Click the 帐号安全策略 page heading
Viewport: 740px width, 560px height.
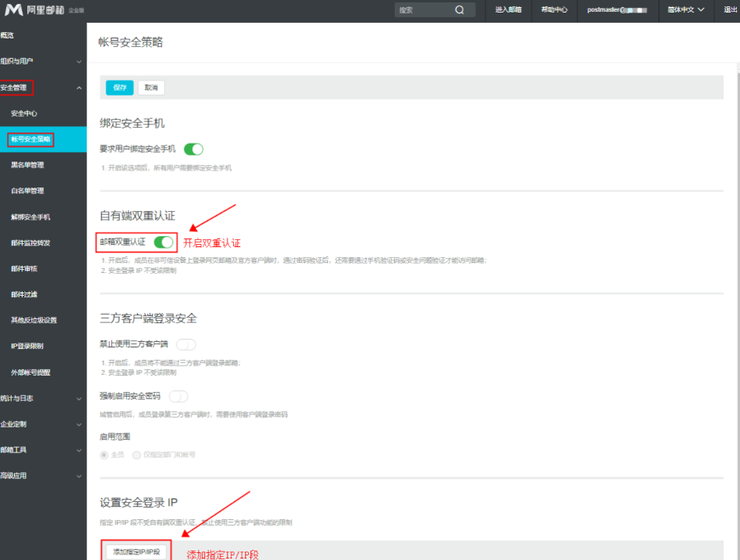coord(131,42)
